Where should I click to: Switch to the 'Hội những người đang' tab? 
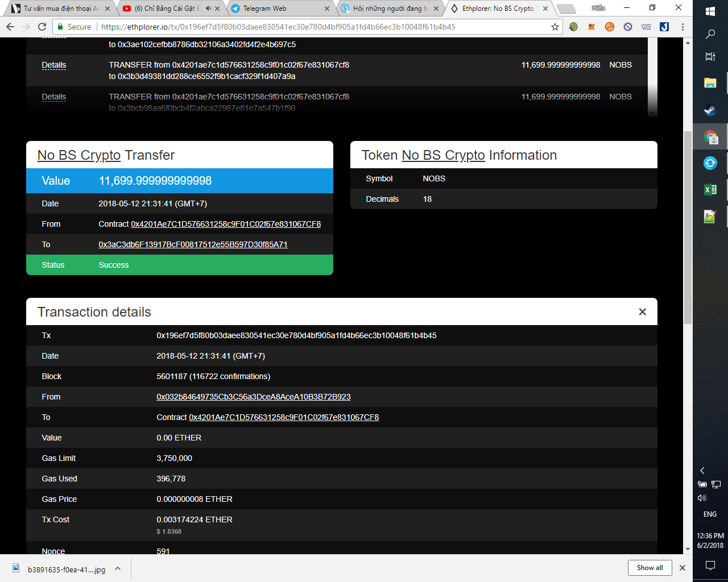[x=389, y=9]
